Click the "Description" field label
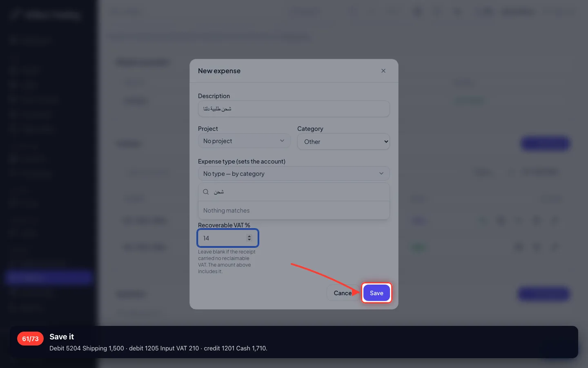The width and height of the screenshot is (588, 368). (214, 96)
